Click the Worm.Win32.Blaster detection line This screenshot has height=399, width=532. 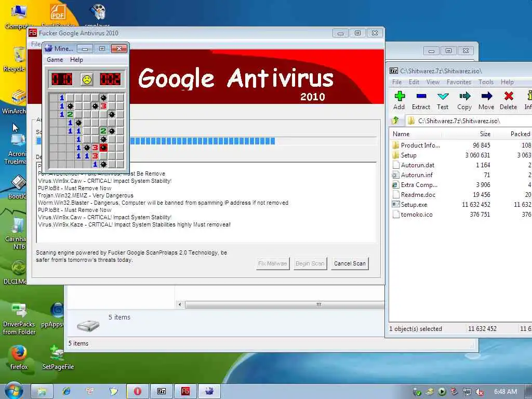pos(163,203)
